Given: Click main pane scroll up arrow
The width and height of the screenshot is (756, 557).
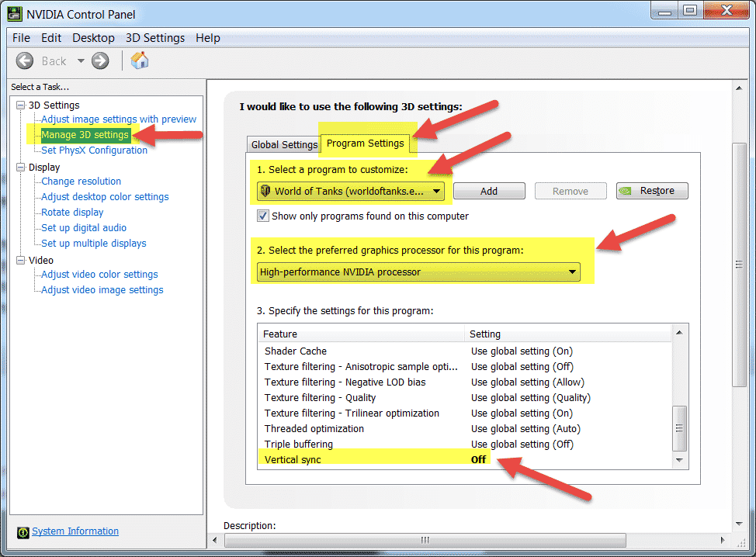Looking at the screenshot, I should 739,88.
